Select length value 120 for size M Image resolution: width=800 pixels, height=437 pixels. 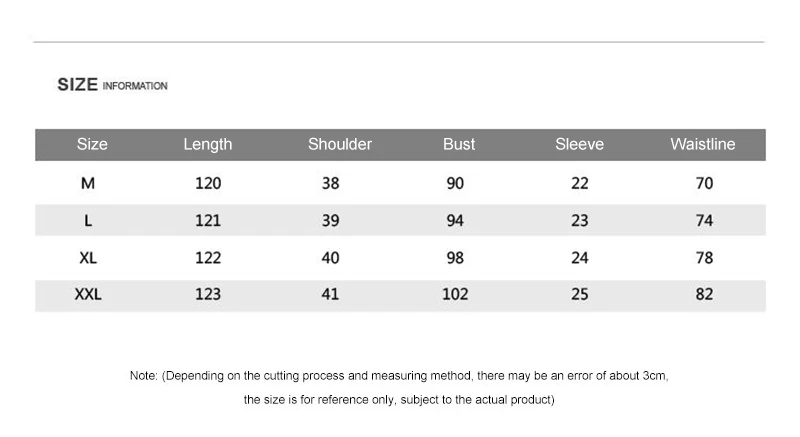[x=208, y=183]
